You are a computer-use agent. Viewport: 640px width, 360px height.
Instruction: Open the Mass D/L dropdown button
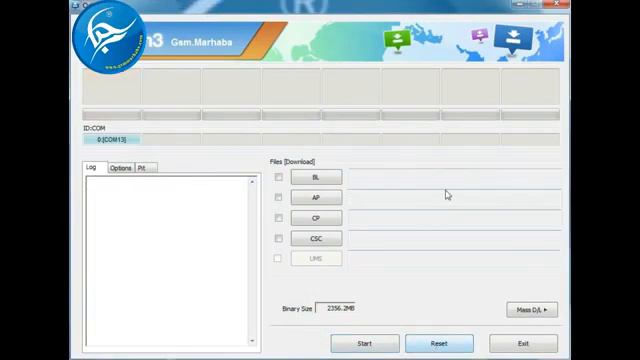click(532, 310)
